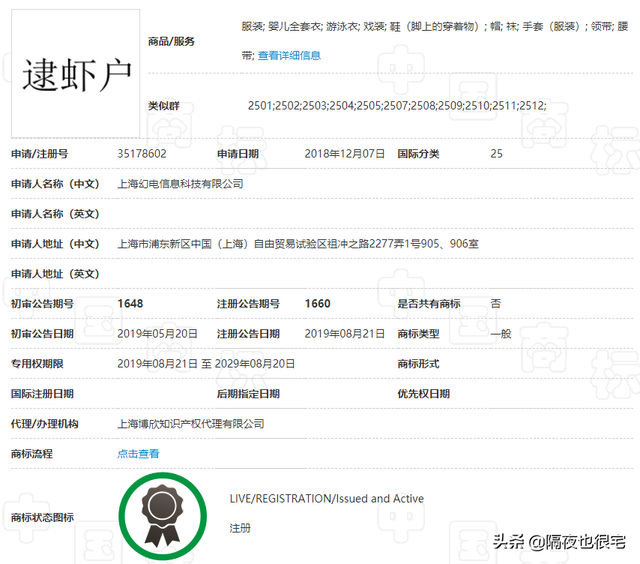Click the 申请日期 label
Viewport: 640px width, 564px height.
point(238,154)
